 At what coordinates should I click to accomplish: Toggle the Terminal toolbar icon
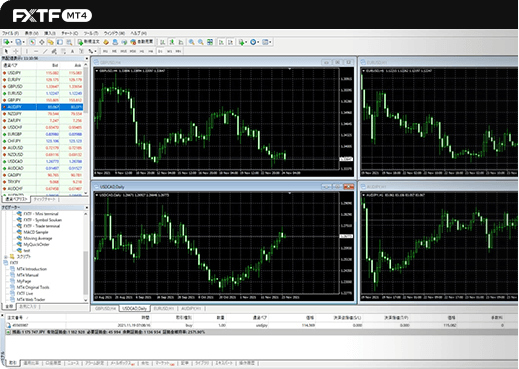(x=60, y=42)
